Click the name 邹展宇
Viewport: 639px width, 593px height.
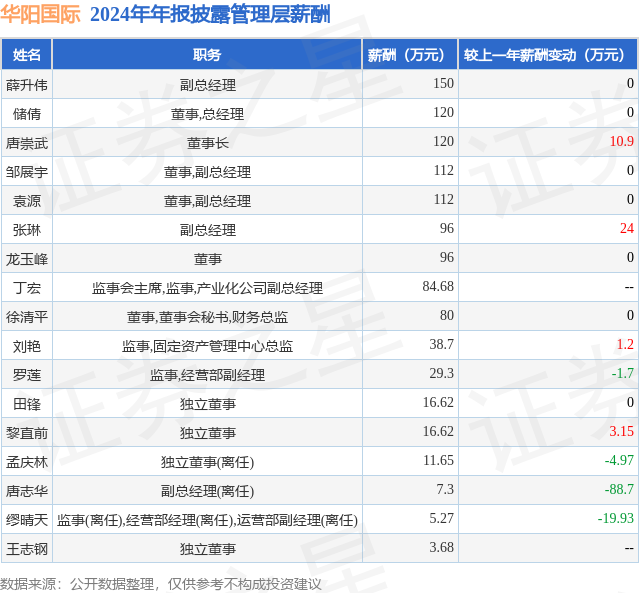point(27,172)
